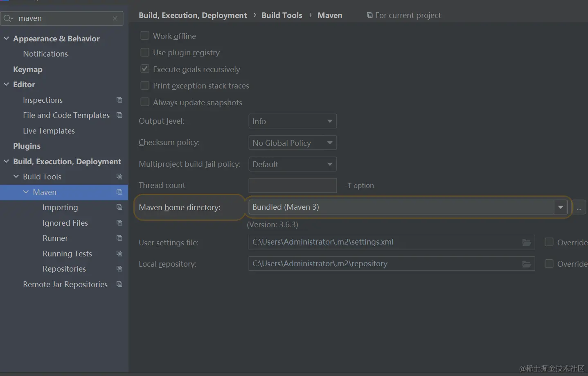Click project-level icon on the Maven row
Image resolution: width=588 pixels, height=376 pixels.
[x=119, y=192]
